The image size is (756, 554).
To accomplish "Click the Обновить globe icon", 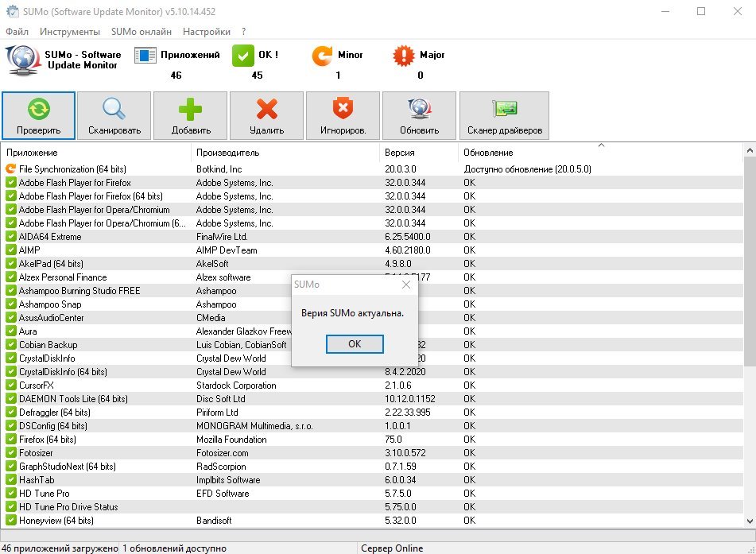I will [419, 109].
